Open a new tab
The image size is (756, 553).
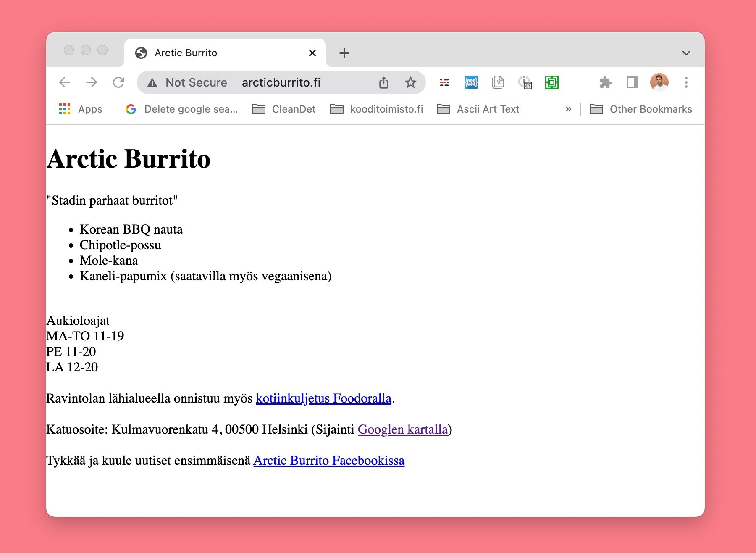(x=344, y=53)
